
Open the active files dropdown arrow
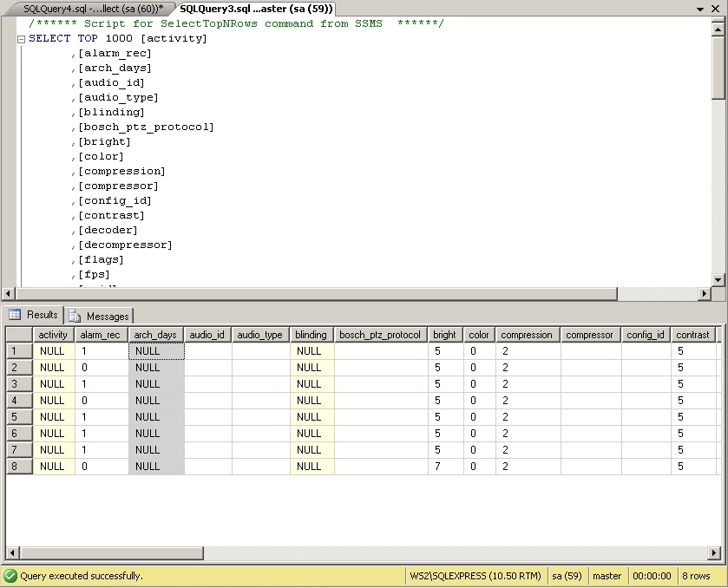click(x=702, y=8)
